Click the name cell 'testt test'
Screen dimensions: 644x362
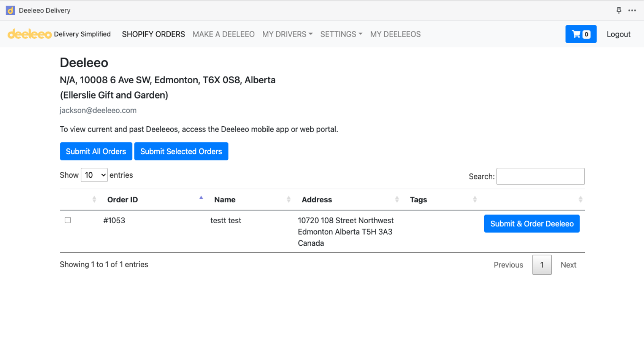tap(226, 220)
